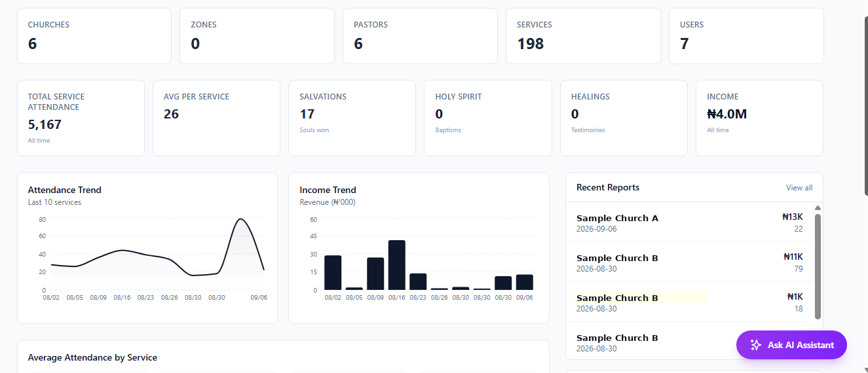Click the 08/05 bar in Income Trend
The width and height of the screenshot is (868, 373).
pyautogui.click(x=354, y=289)
